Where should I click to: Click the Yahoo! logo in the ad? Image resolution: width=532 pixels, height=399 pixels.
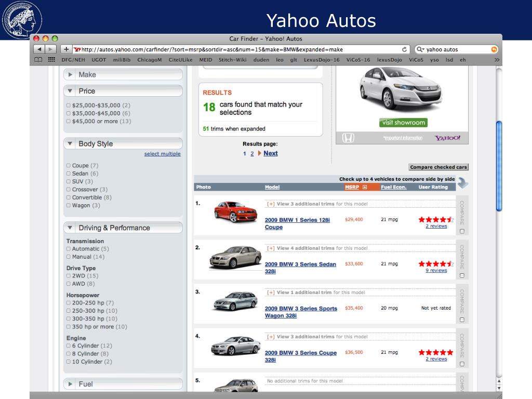[448, 138]
